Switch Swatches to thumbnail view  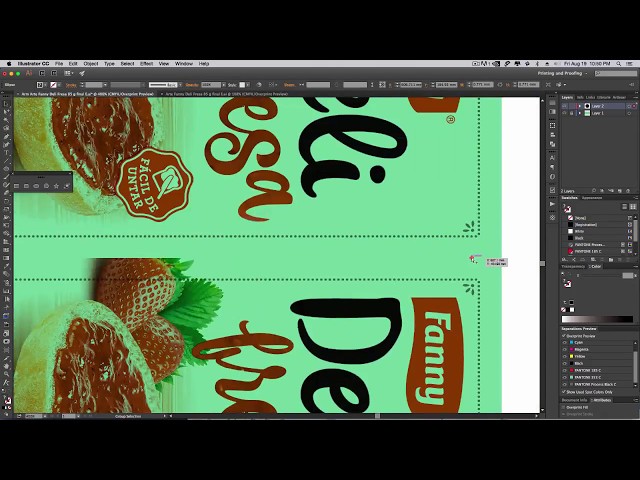point(633,207)
